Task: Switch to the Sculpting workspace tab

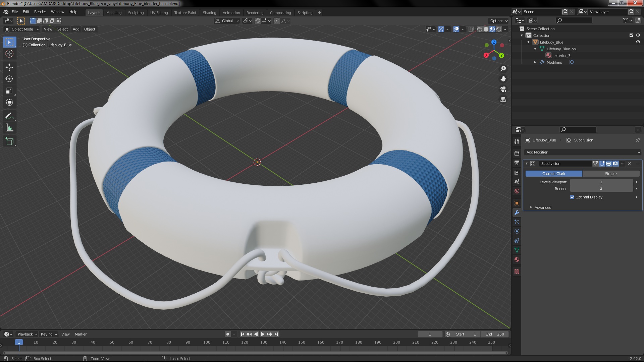Action: click(x=136, y=13)
